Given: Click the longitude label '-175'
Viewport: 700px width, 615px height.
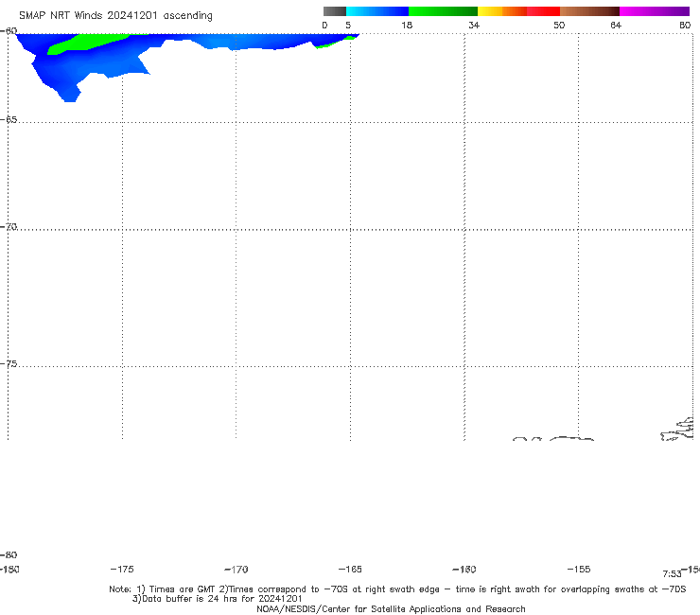Looking at the screenshot, I should tap(122, 569).
